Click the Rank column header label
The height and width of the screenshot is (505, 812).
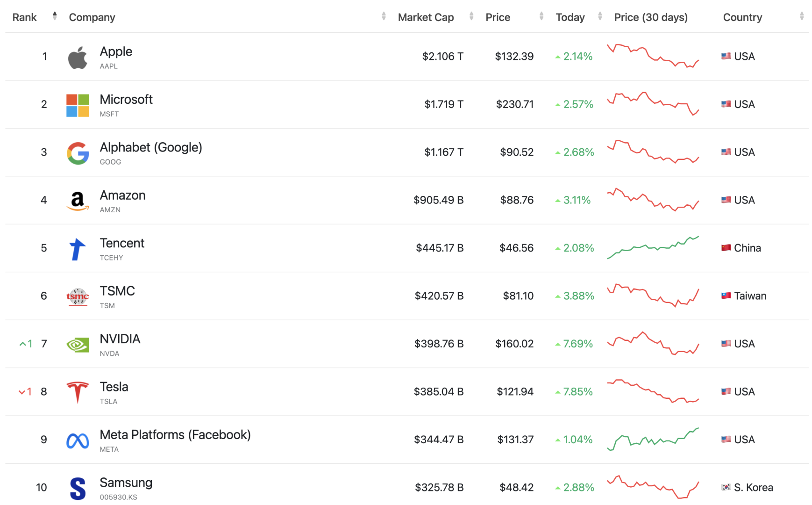tap(24, 17)
